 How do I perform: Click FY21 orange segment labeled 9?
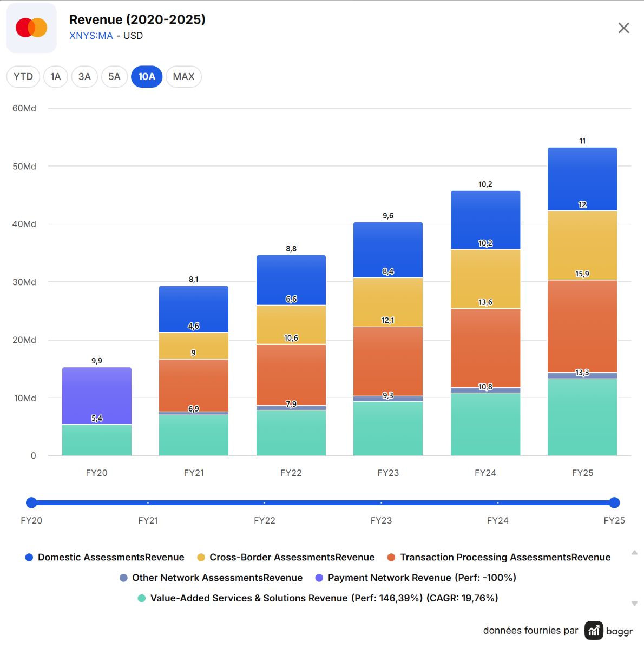tap(194, 385)
